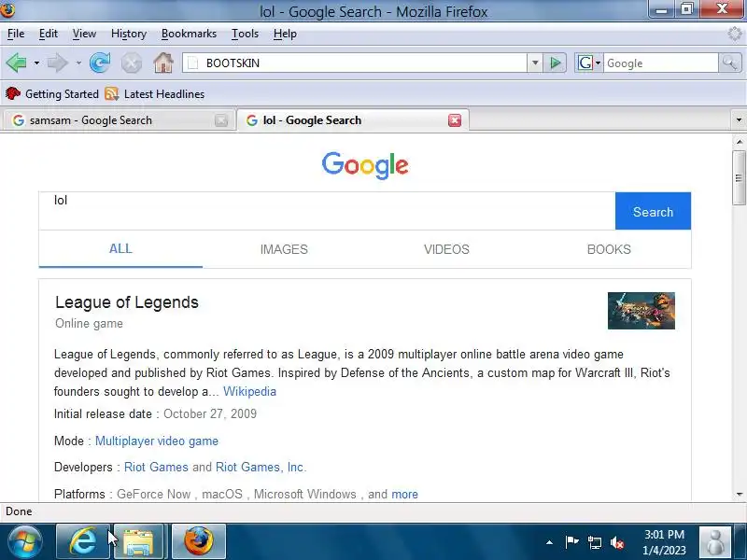This screenshot has width=747, height=560.
Task: Click the Stop loading icon
Action: pos(131,63)
